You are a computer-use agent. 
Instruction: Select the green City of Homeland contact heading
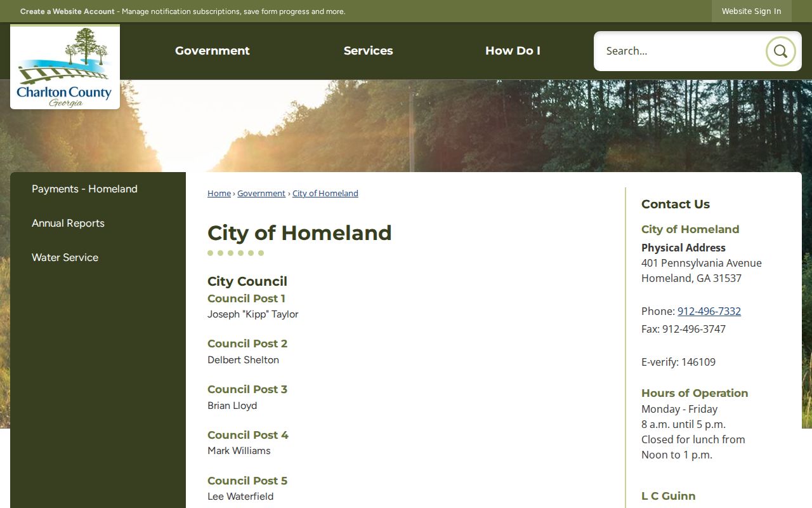click(690, 229)
